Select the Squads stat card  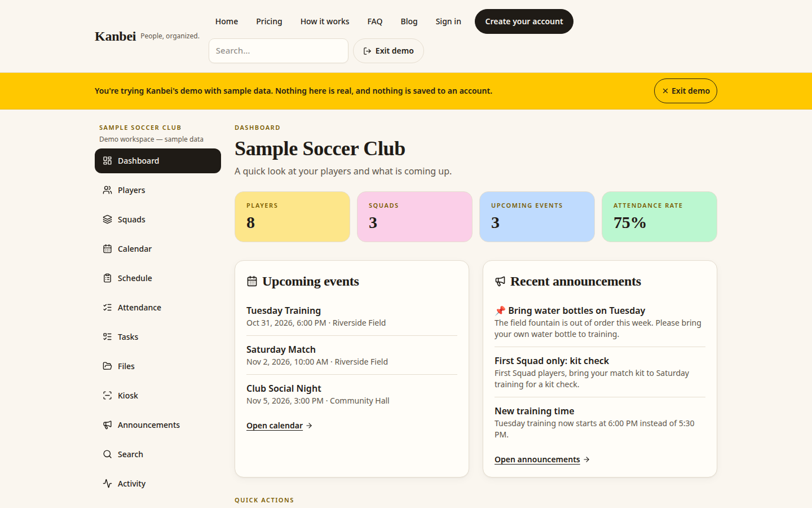[414, 217]
